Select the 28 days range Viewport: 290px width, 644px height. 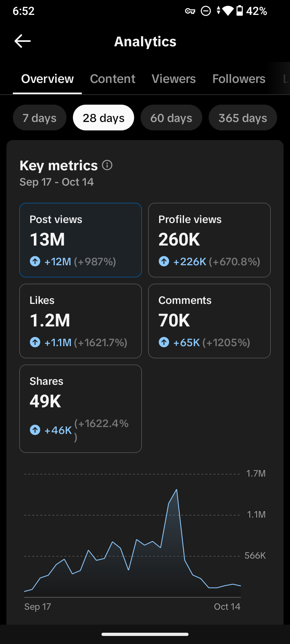tap(104, 118)
